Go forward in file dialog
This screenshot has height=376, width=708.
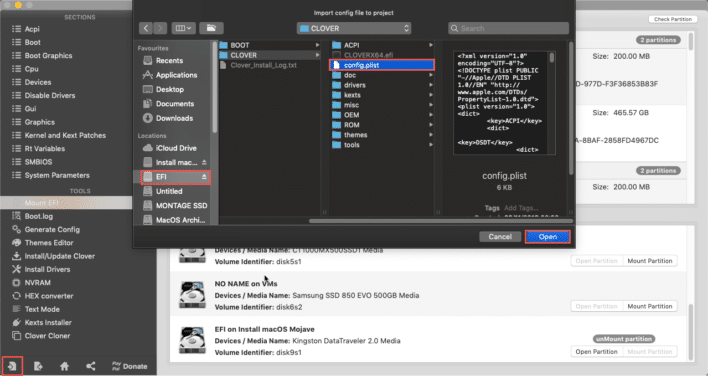click(160, 28)
